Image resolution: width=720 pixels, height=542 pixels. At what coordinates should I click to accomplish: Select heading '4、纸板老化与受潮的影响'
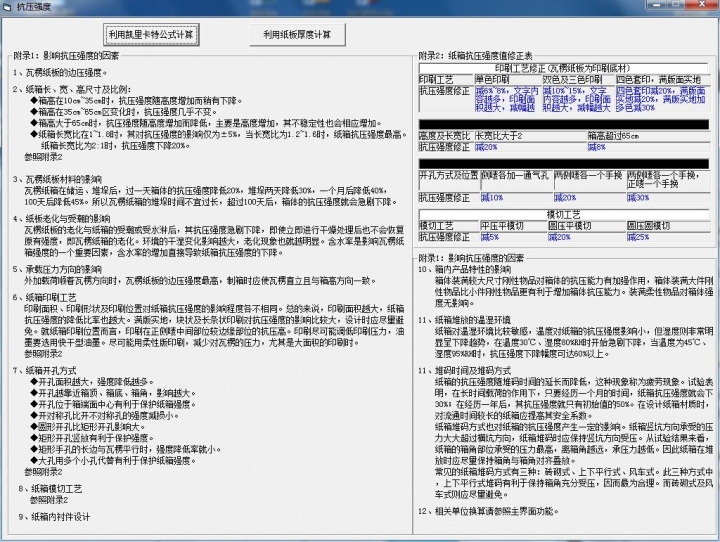coord(62,219)
